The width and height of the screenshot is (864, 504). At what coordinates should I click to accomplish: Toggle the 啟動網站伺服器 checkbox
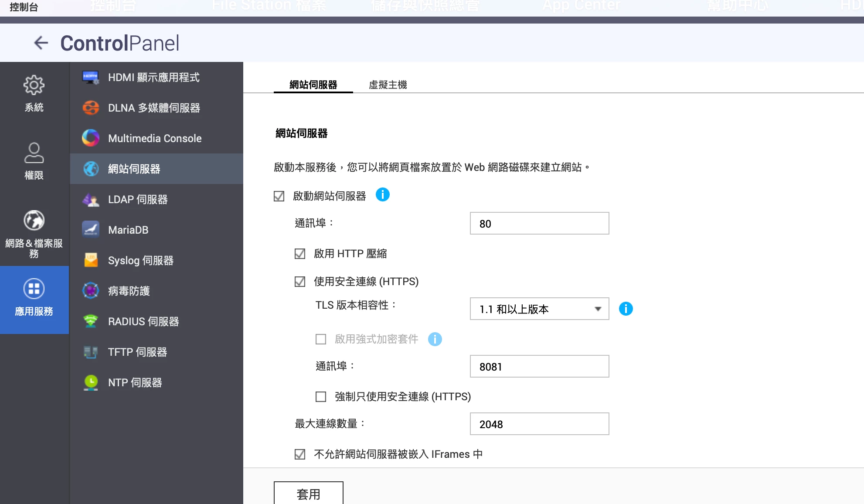coord(279,196)
